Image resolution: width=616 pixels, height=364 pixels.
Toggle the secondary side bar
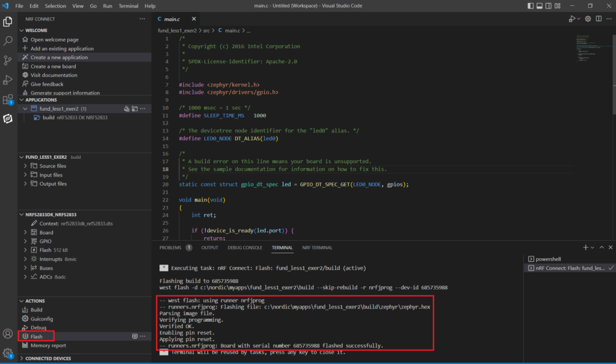[x=549, y=6]
